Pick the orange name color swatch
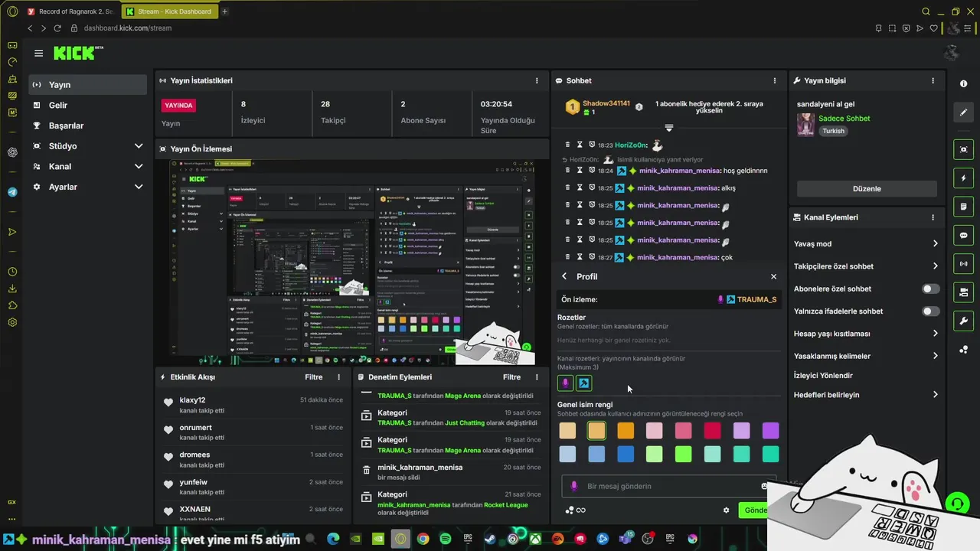 (626, 431)
